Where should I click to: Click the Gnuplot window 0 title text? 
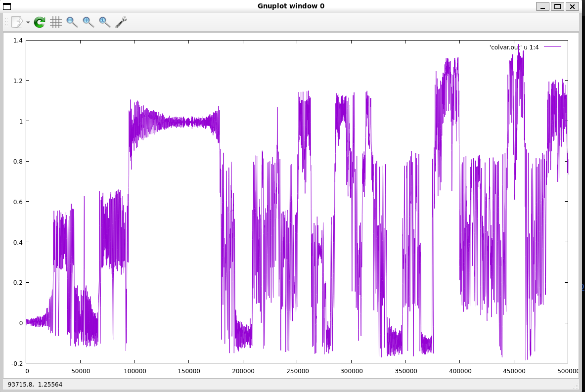pos(291,6)
